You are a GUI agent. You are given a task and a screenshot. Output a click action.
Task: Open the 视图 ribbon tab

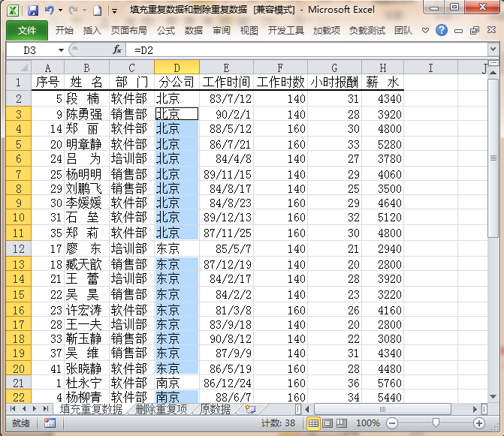(x=249, y=31)
